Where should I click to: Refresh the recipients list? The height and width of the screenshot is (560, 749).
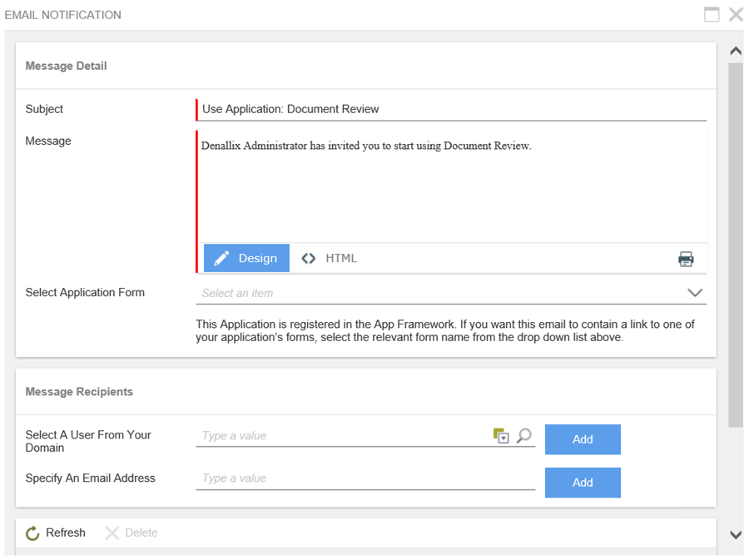56,533
